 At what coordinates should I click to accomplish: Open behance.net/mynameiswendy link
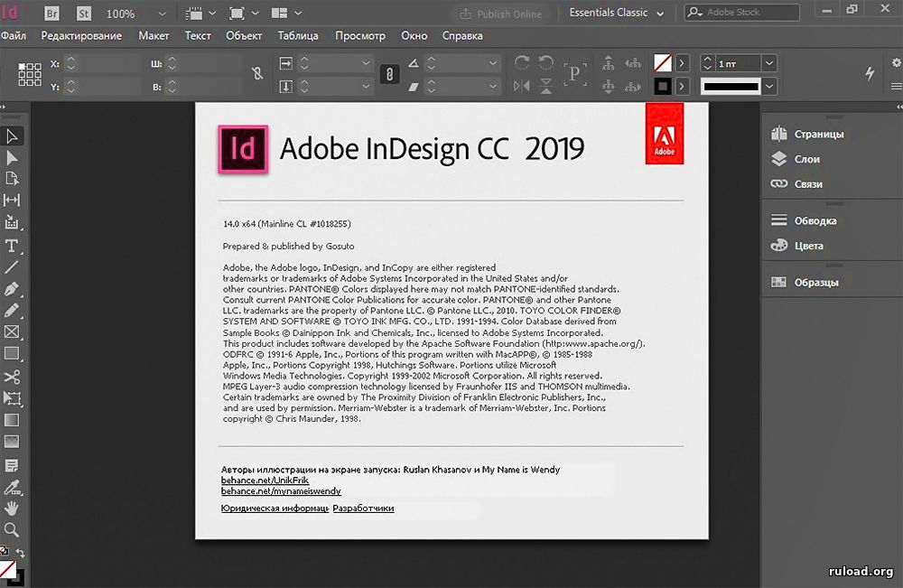(x=281, y=490)
